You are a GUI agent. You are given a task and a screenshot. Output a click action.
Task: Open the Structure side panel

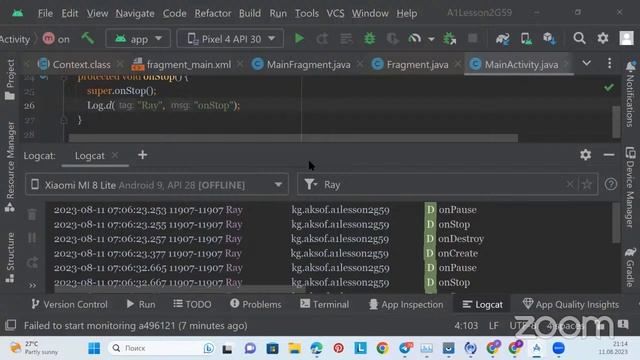(10, 258)
